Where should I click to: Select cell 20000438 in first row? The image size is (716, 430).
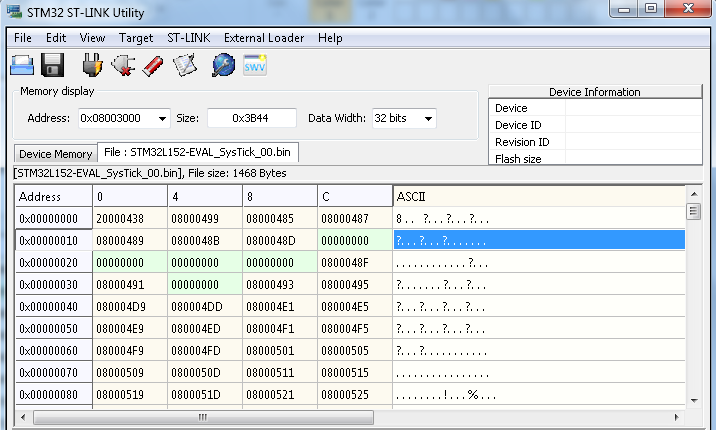coord(130,219)
